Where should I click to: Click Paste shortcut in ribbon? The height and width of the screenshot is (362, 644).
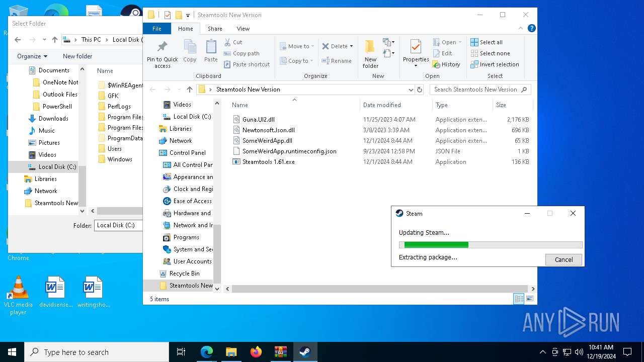pos(247,64)
